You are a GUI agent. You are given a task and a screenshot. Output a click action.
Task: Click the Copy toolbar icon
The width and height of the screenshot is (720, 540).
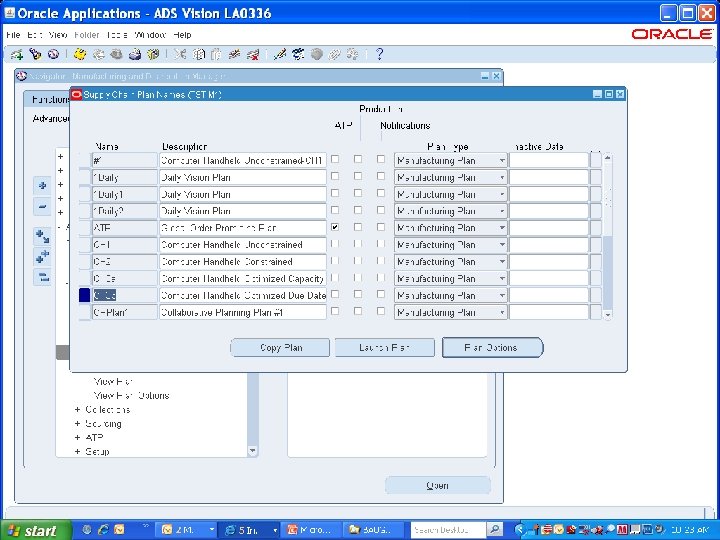pos(198,54)
